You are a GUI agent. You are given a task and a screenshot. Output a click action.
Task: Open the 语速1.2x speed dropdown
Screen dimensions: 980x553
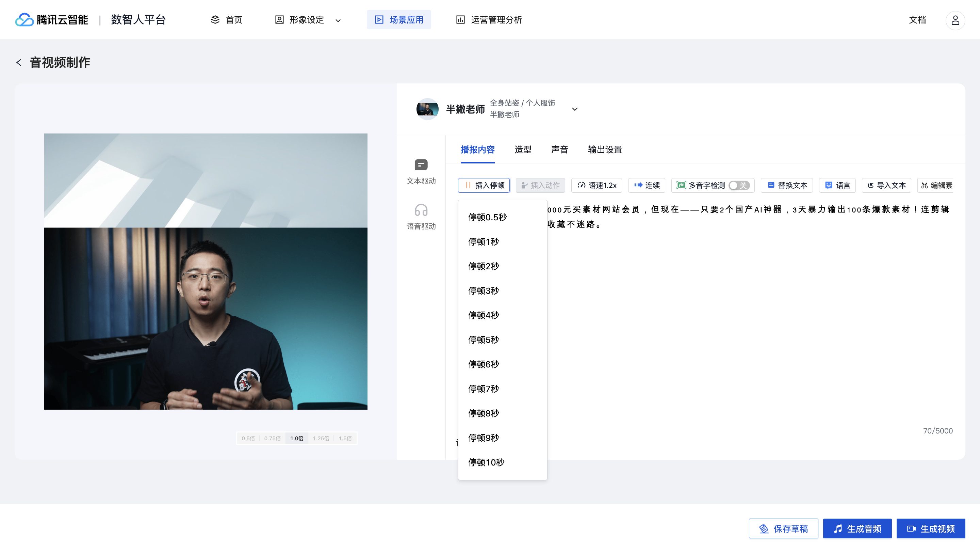597,185
